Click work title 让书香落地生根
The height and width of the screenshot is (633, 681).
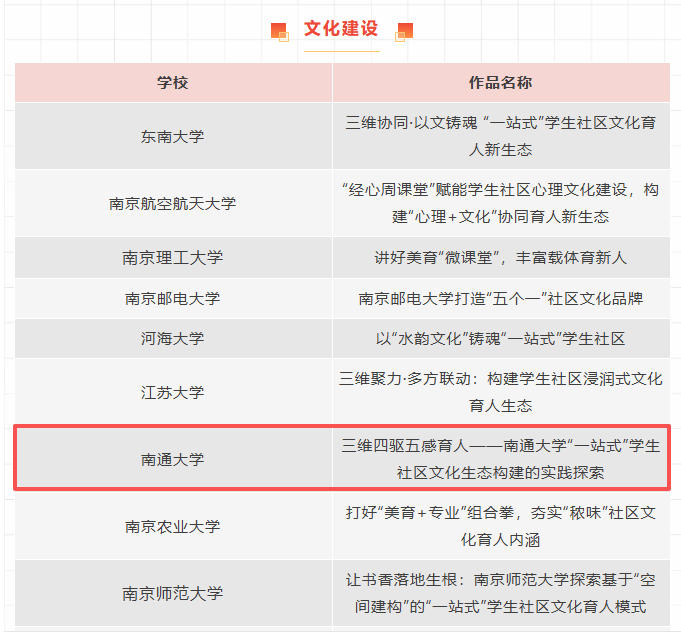tap(501, 593)
